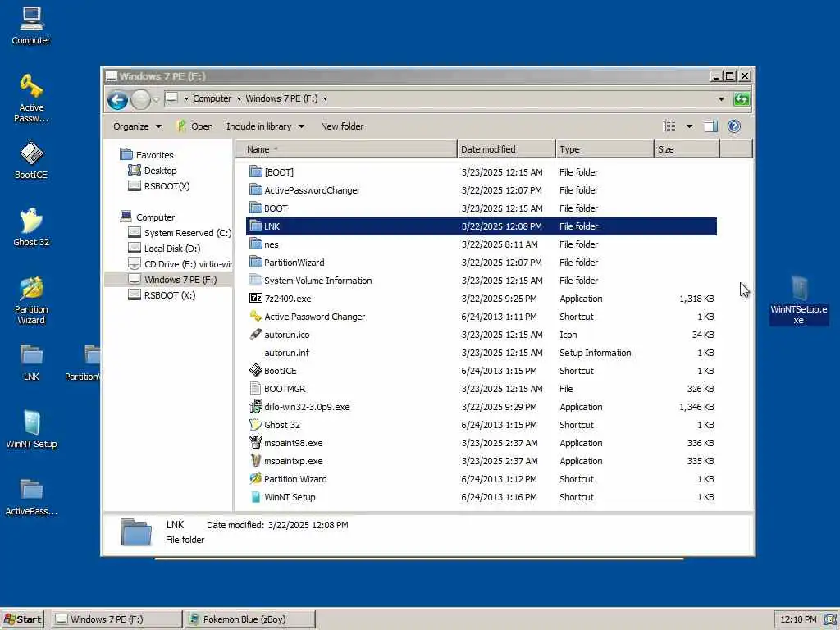Select the dillo-win32-3.0p9.exe file
Image resolution: width=840 pixels, height=630 pixels.
tap(299, 407)
